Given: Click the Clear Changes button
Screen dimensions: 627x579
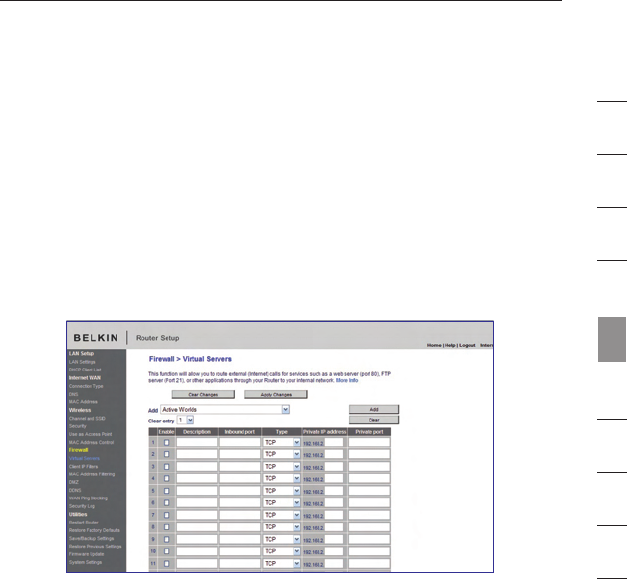Looking at the screenshot, I should pyautogui.click(x=203, y=395).
